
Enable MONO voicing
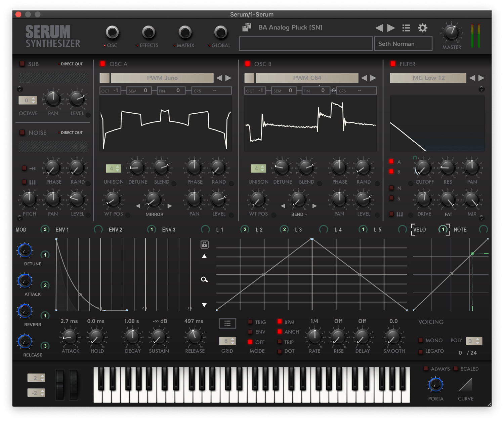(420, 340)
